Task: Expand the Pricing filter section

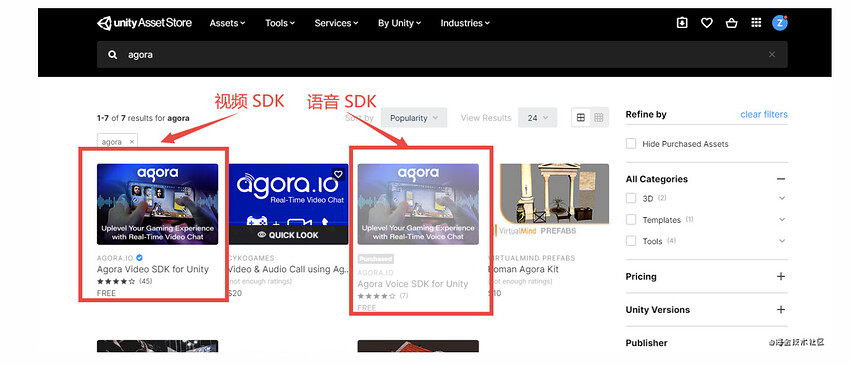Action: 781,277
